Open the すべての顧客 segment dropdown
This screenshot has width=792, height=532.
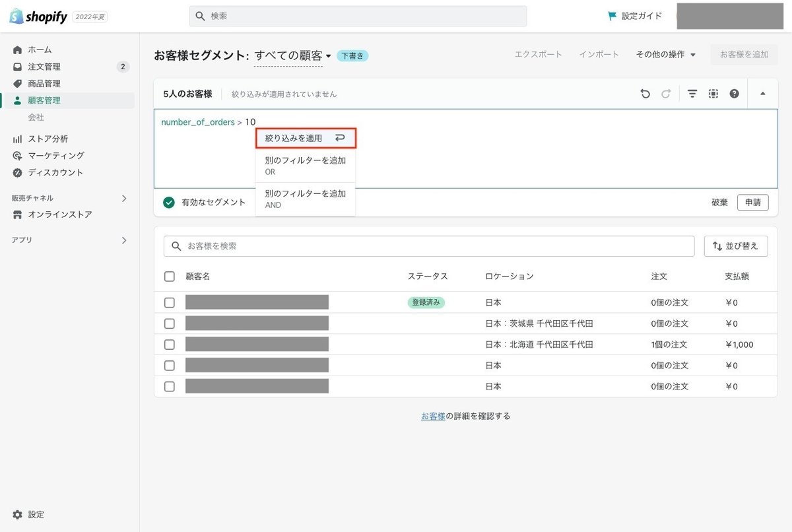(x=292, y=55)
